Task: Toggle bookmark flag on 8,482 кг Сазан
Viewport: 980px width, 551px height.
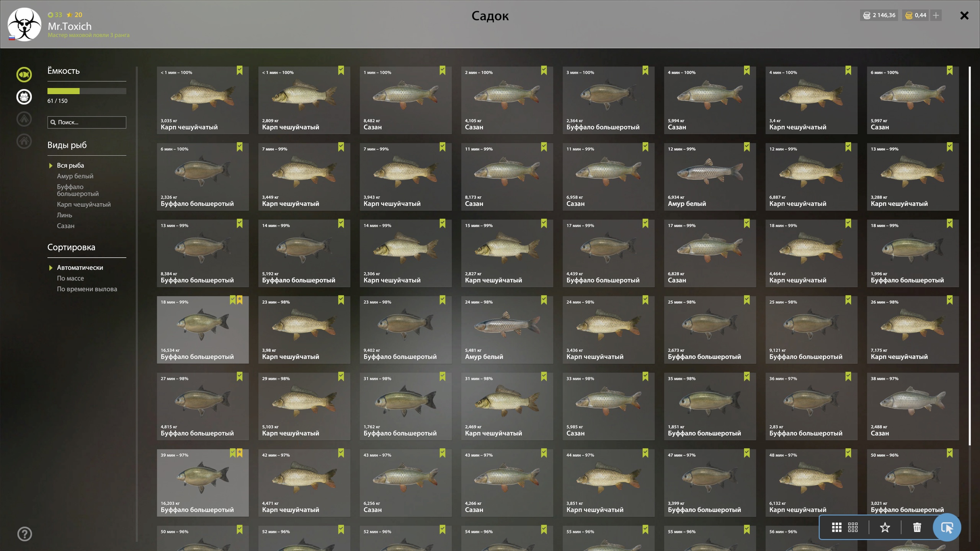Action: pos(443,70)
